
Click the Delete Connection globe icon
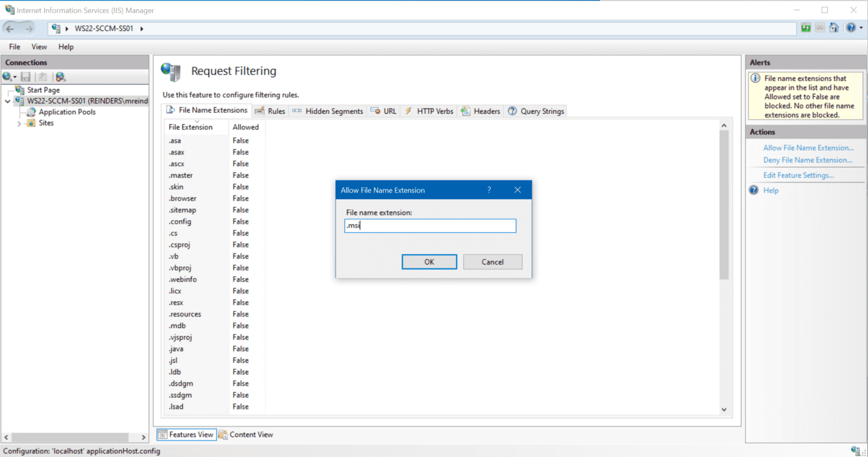coord(59,77)
